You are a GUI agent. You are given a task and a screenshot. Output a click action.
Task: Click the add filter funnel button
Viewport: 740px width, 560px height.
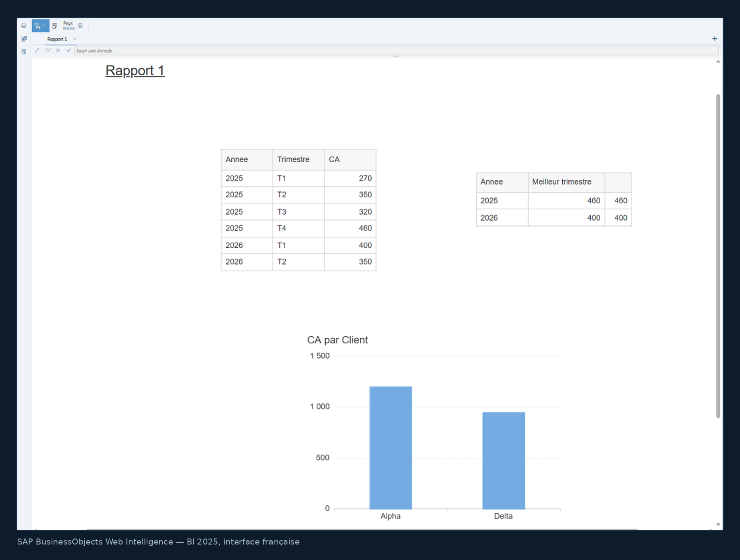(x=40, y=26)
